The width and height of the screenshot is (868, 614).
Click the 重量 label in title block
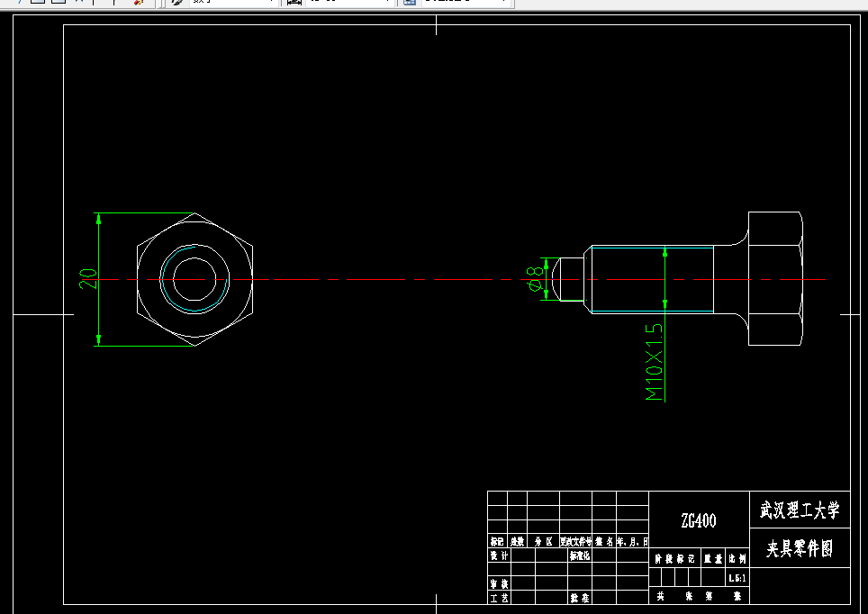coord(713,559)
